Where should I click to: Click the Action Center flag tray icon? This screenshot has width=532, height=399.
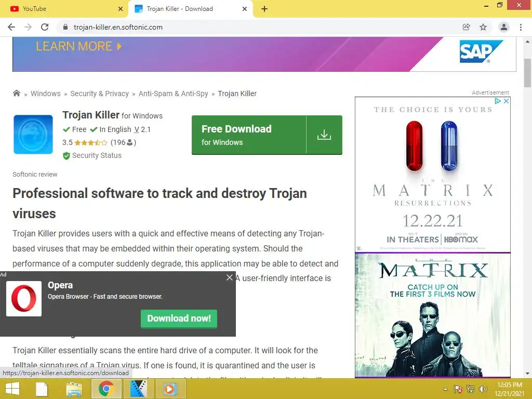coord(458,389)
